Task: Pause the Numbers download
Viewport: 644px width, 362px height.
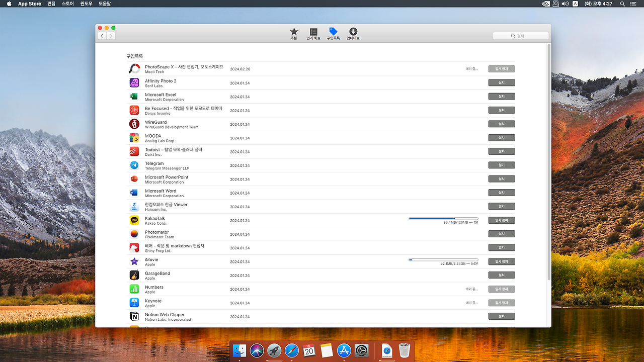Action: (502, 289)
